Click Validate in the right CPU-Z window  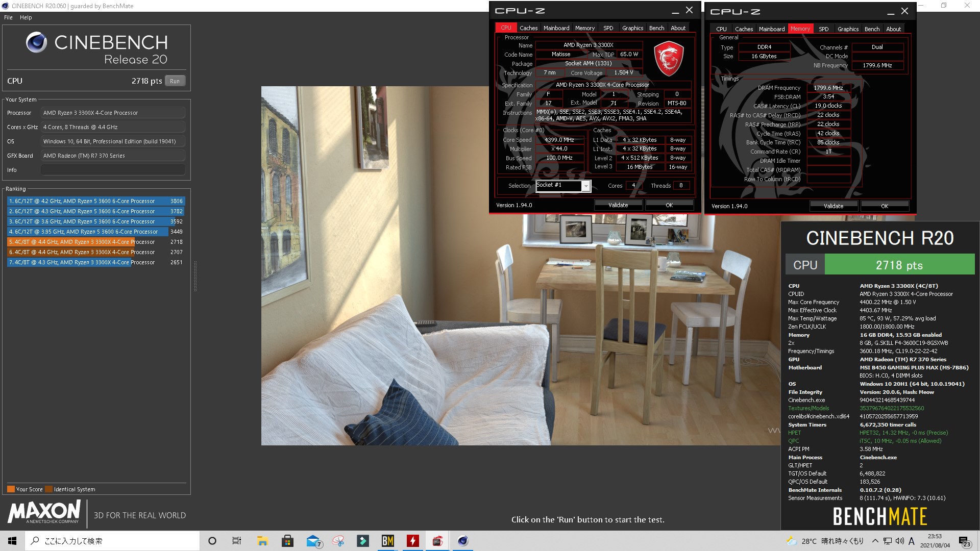834,206
